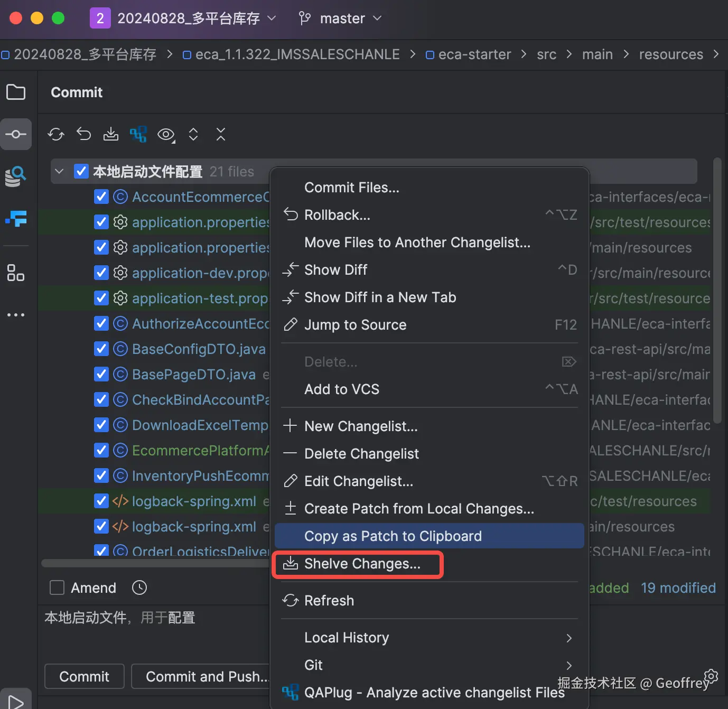This screenshot has height=709, width=728.
Task: Click the chevron after main breadcrumb
Action: [626, 54]
